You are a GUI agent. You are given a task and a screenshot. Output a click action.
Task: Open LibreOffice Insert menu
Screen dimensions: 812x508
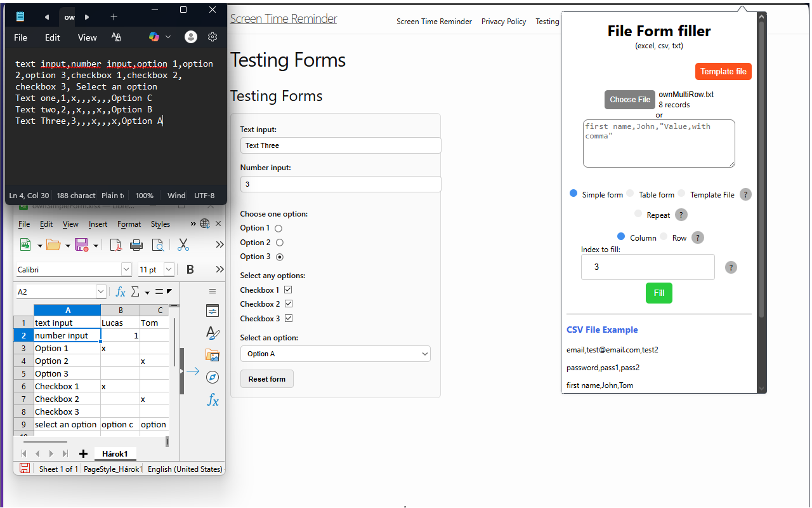tap(98, 224)
